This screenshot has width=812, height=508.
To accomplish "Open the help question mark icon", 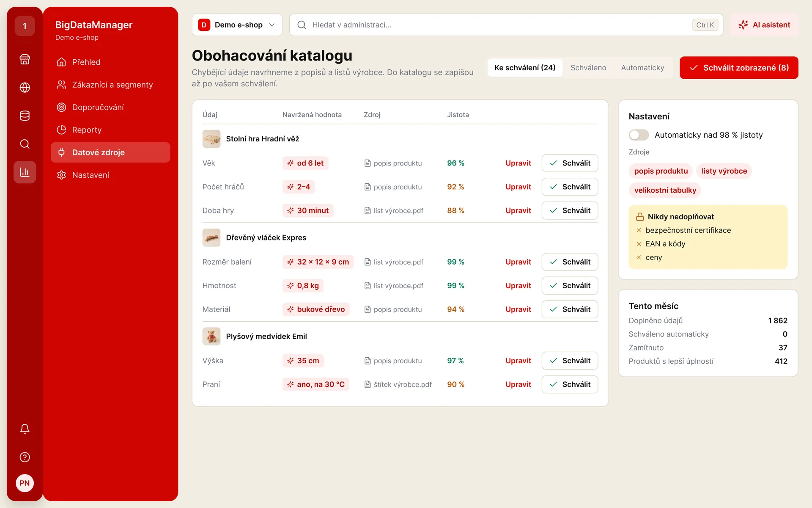I will click(x=25, y=457).
